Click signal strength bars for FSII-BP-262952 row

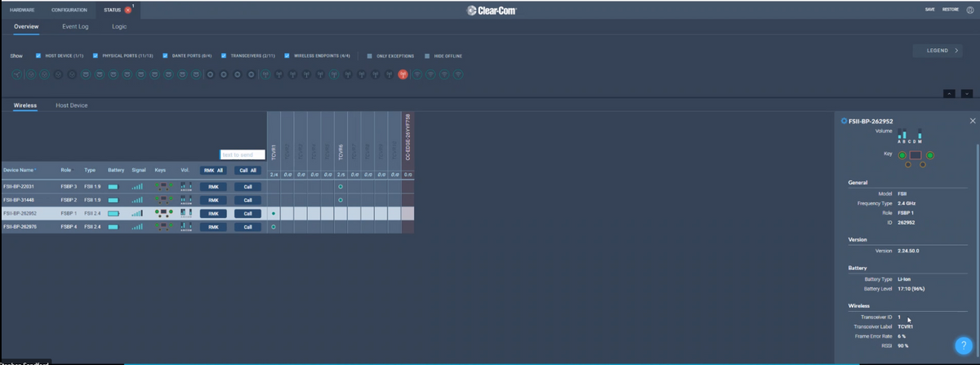(137, 213)
